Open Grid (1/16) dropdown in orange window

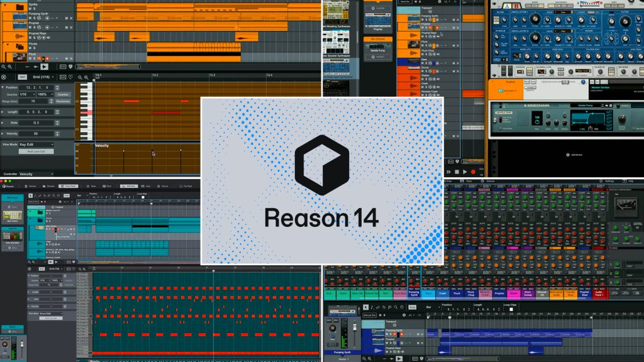(x=43, y=77)
